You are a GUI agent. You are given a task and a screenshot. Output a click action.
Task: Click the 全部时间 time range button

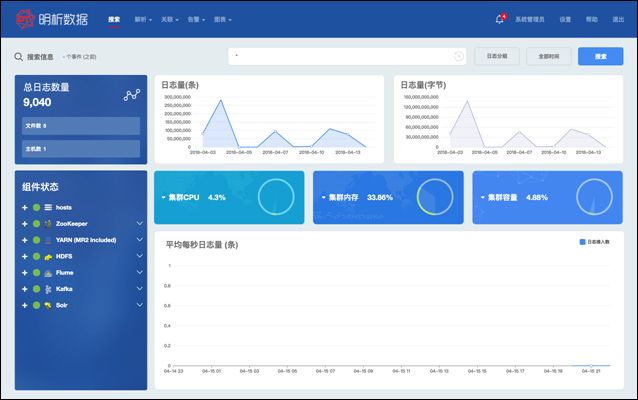(548, 56)
